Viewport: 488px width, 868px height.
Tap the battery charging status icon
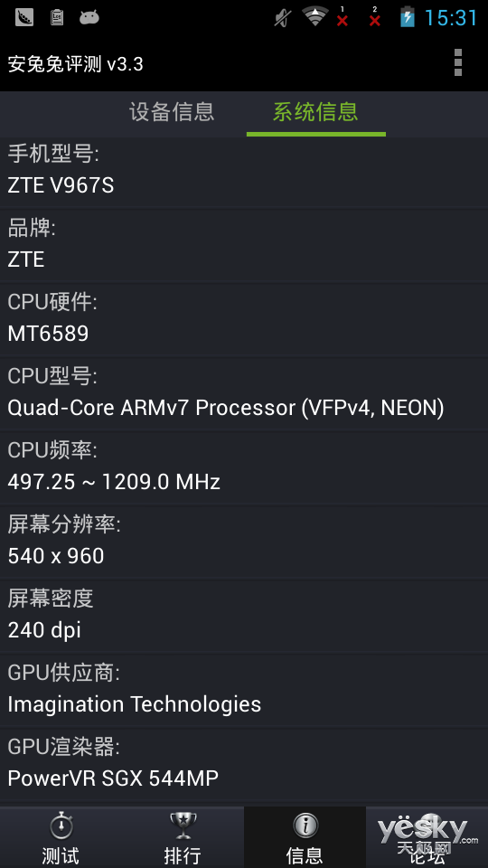[x=408, y=16]
